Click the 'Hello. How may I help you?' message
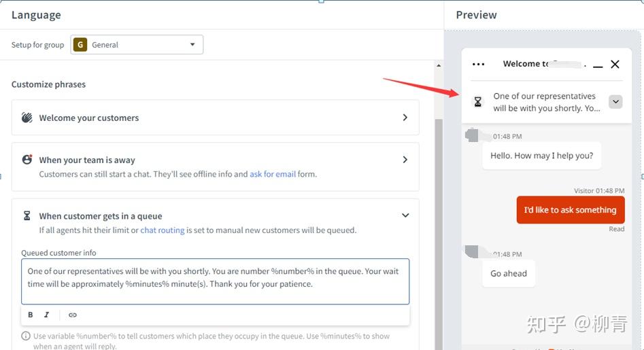 (542, 156)
